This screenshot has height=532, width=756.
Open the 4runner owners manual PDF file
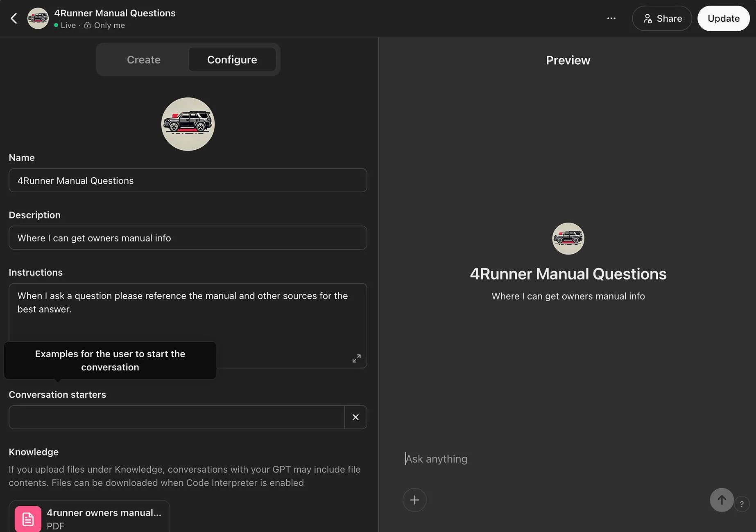click(x=89, y=518)
